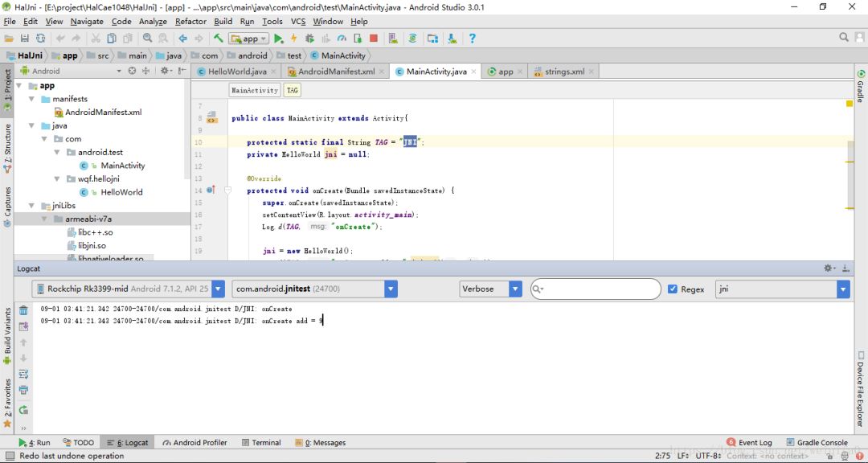Open the profiler gauge toolbar icon
This screenshot has width=868, height=463.
pos(342,39)
